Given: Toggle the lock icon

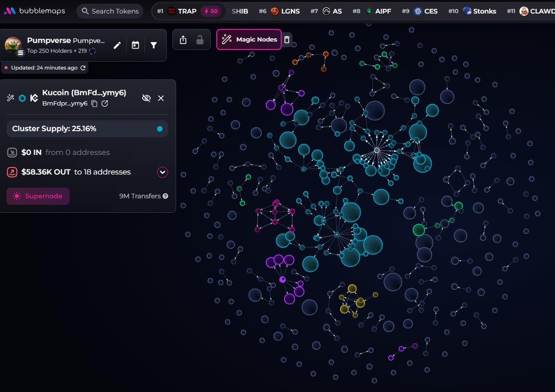Looking at the screenshot, I should 200,40.
